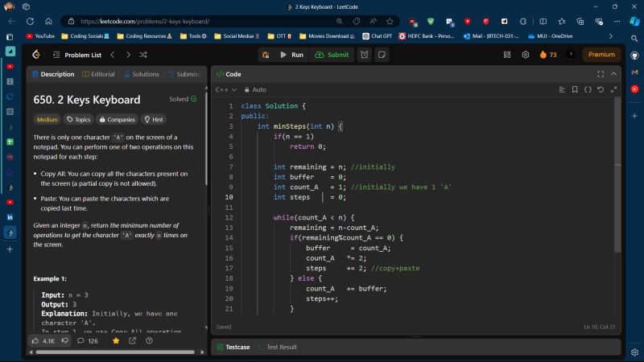Click the curly braces code icon
The width and height of the screenshot is (644, 362).
588,89
